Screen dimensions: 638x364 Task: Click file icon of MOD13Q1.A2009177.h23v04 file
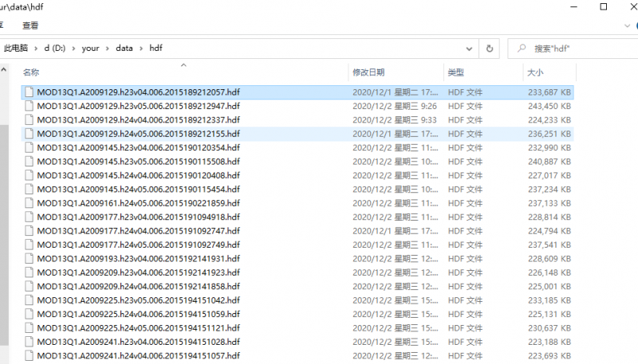pyautogui.click(x=30, y=217)
